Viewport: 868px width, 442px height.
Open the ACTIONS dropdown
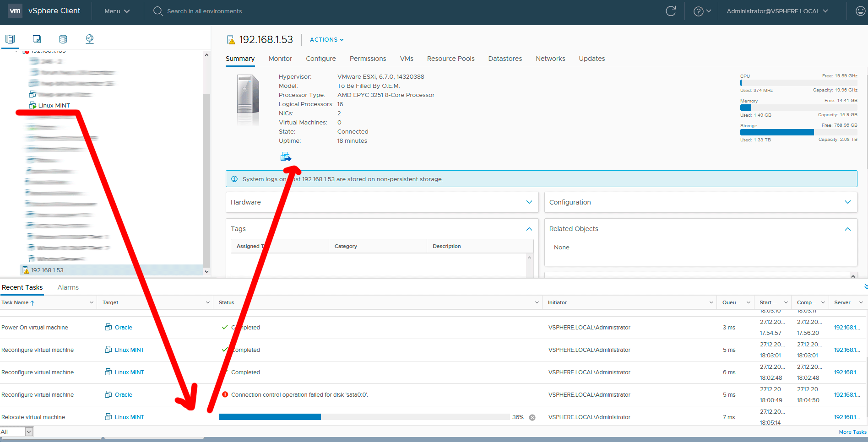(326, 40)
